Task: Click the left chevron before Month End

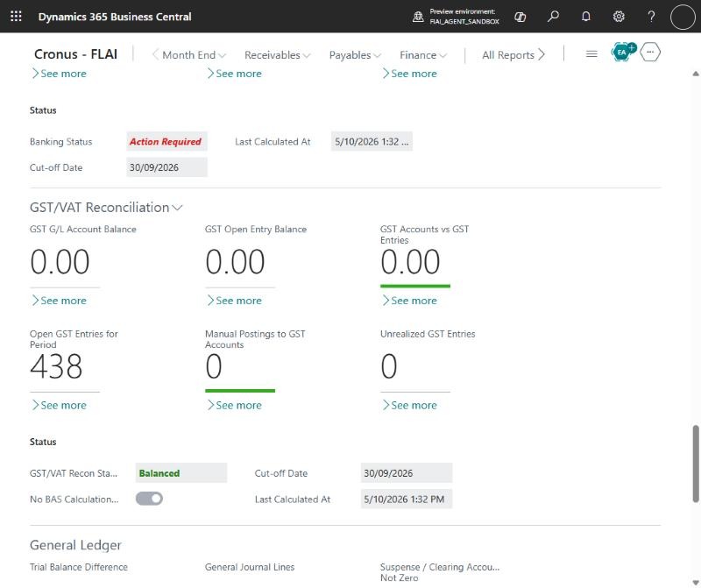Action: [x=155, y=54]
